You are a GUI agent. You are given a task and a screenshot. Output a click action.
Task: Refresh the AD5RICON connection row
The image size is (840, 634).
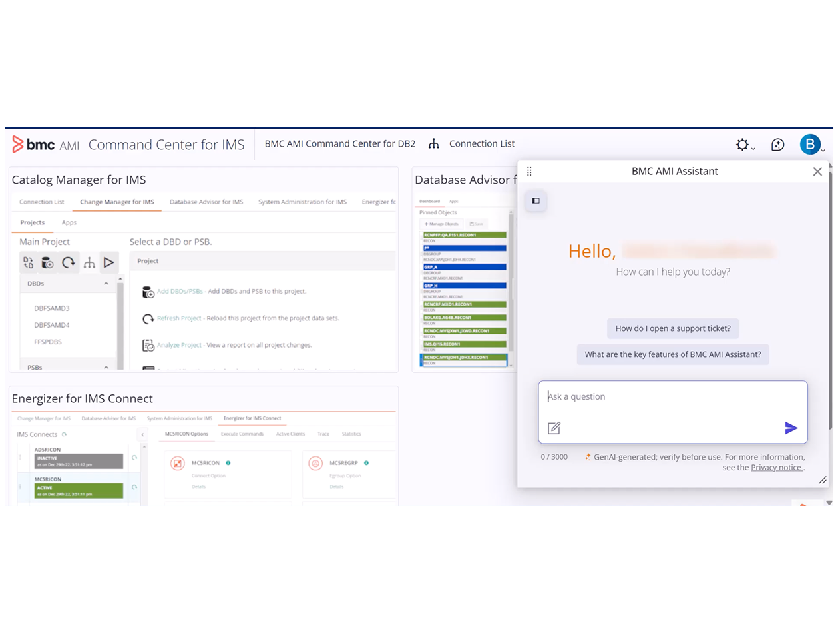point(134,458)
